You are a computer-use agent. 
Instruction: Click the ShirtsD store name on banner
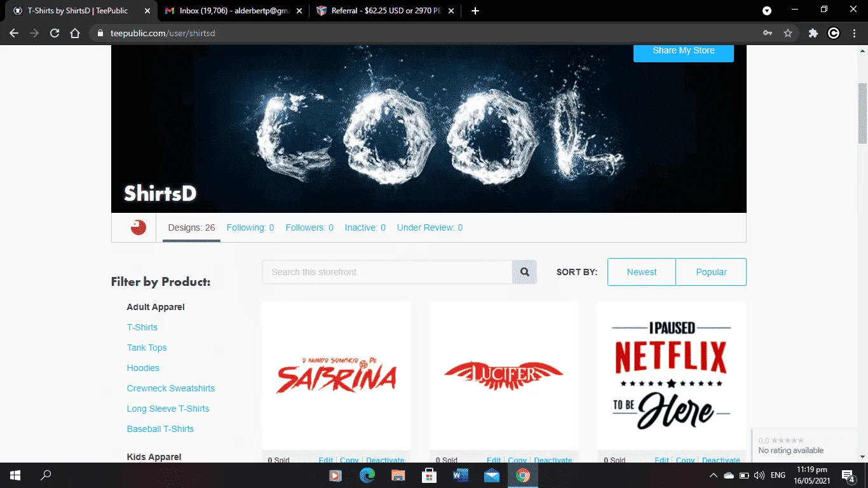coord(160,193)
